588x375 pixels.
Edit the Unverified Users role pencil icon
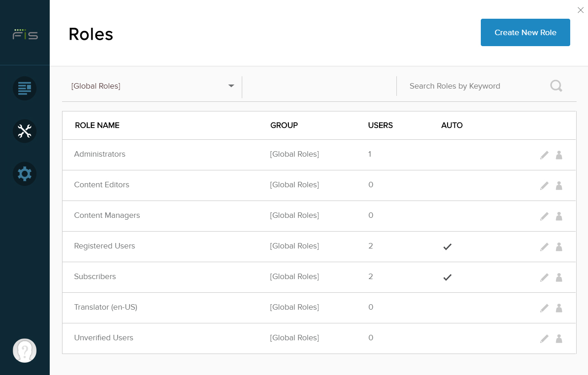point(544,339)
